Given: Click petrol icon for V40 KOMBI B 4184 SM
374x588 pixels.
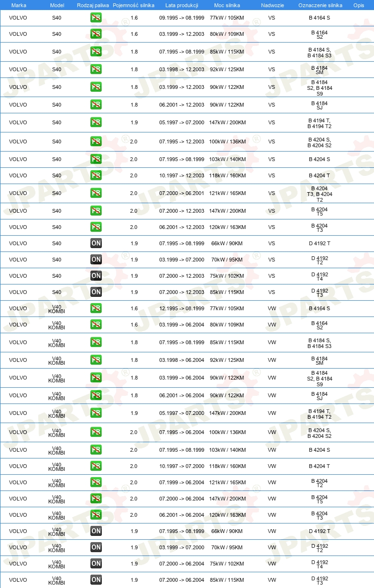Looking at the screenshot, I should (x=96, y=360).
